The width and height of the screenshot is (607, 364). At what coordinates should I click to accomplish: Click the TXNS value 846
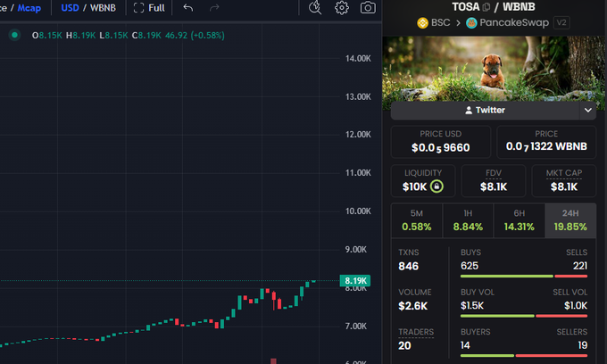409,266
